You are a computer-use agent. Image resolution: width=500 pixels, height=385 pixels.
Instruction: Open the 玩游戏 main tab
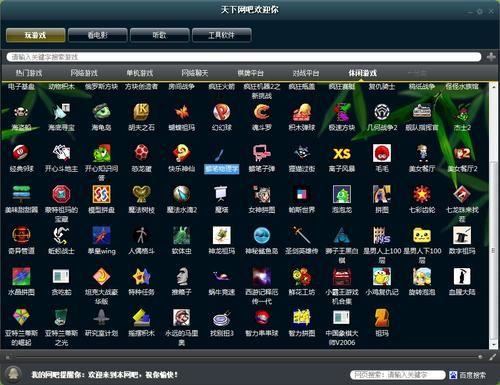pyautogui.click(x=35, y=35)
